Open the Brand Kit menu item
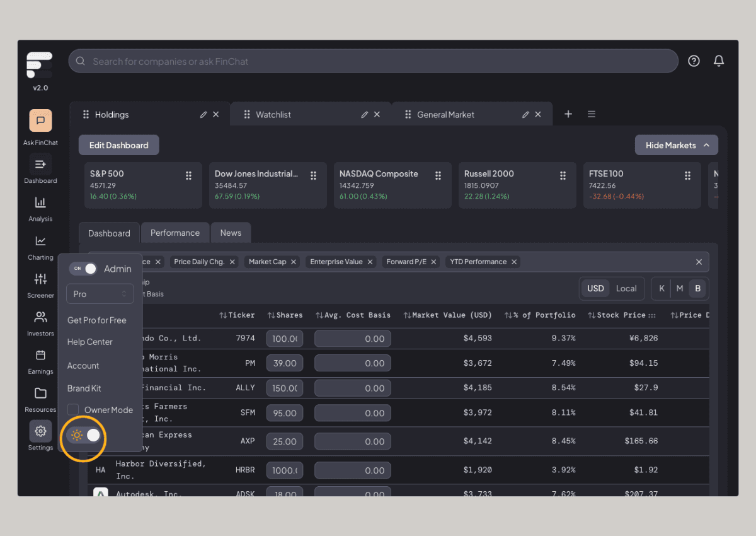756x536 pixels. (84, 388)
